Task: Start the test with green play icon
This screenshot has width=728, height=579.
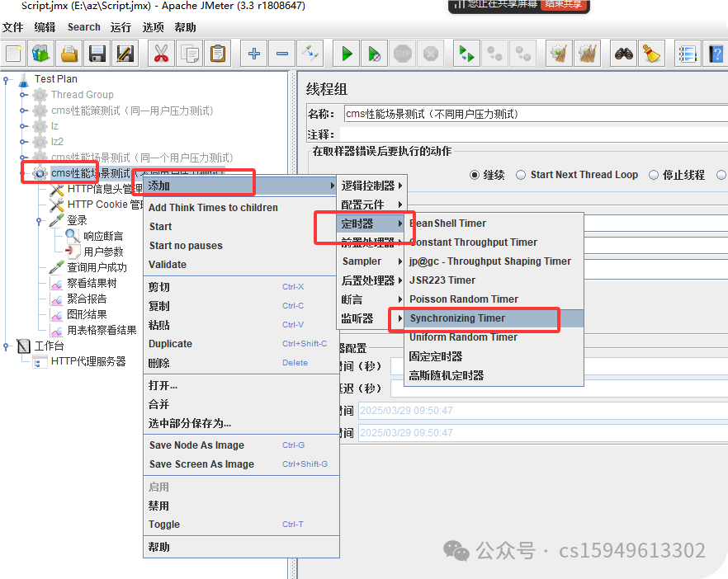Action: coord(347,54)
